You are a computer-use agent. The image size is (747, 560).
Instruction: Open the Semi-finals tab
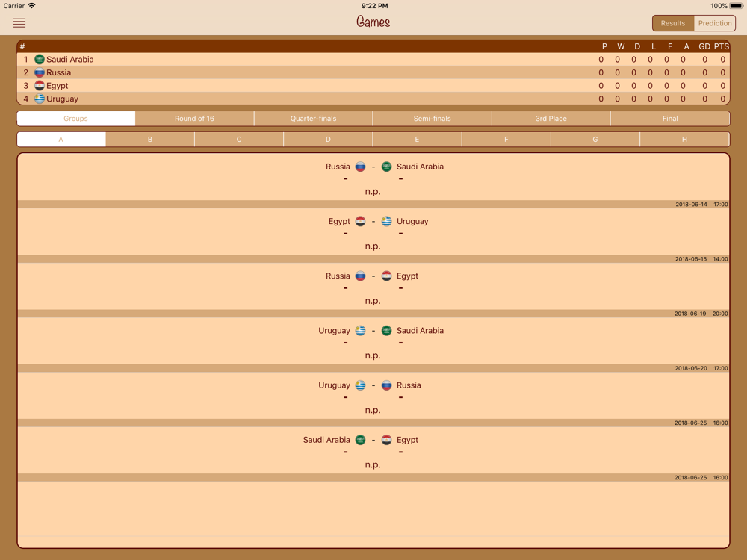tap(432, 119)
